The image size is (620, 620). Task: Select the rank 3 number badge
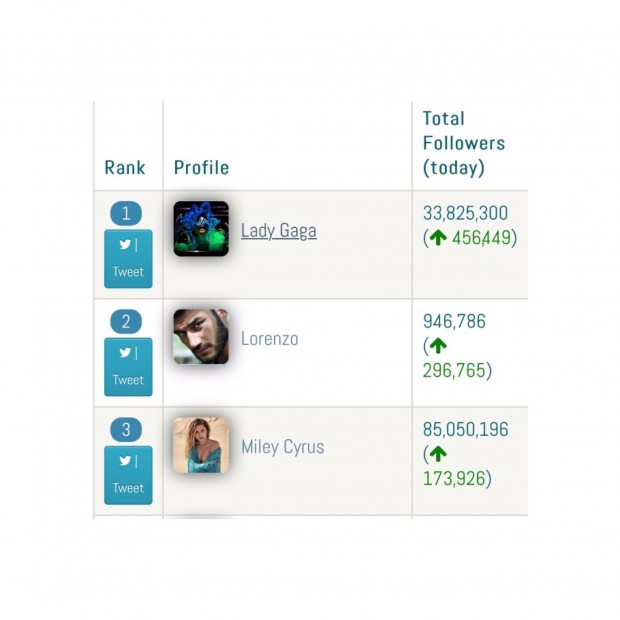126,430
